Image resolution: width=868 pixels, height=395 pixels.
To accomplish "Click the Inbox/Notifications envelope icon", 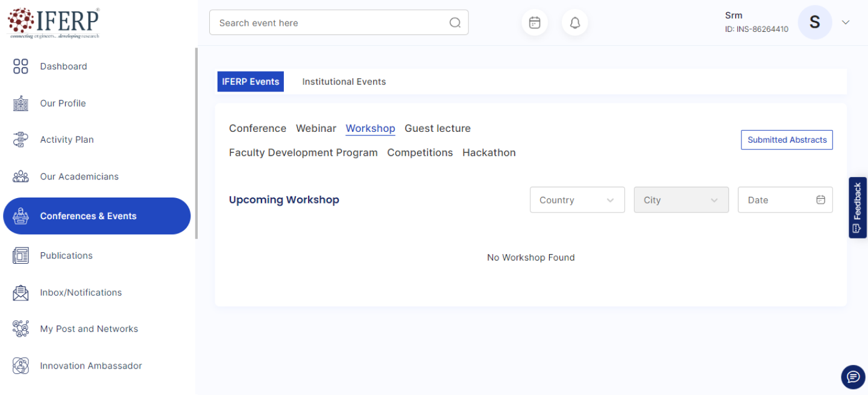I will (20, 293).
